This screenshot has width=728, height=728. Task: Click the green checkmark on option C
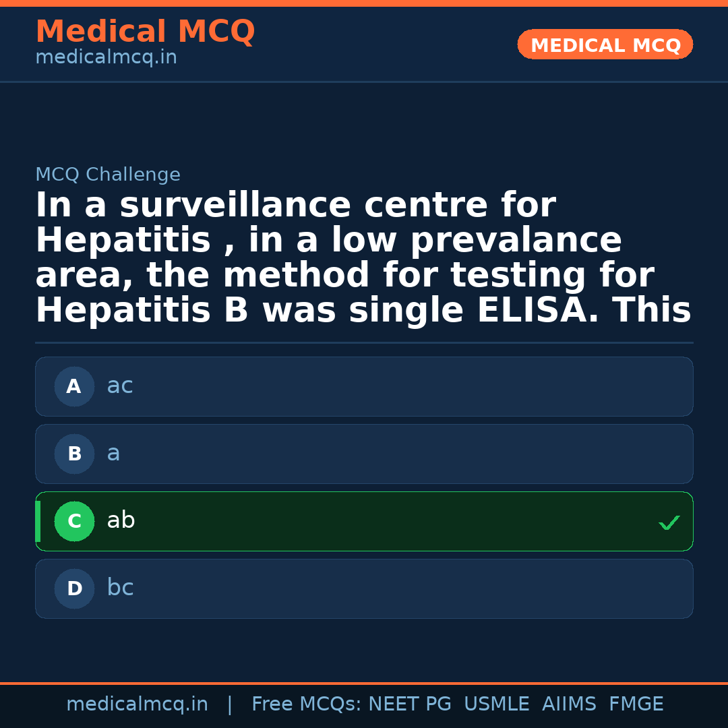coord(669,522)
